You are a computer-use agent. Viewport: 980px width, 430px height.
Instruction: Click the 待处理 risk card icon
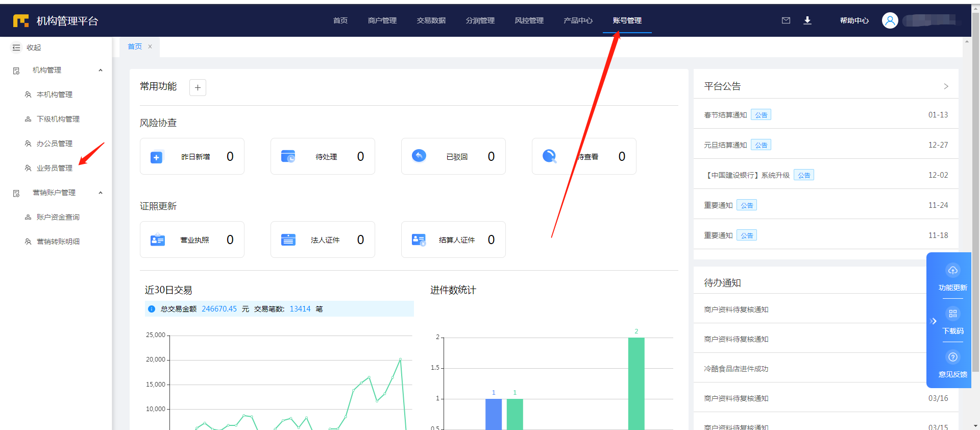tap(288, 156)
